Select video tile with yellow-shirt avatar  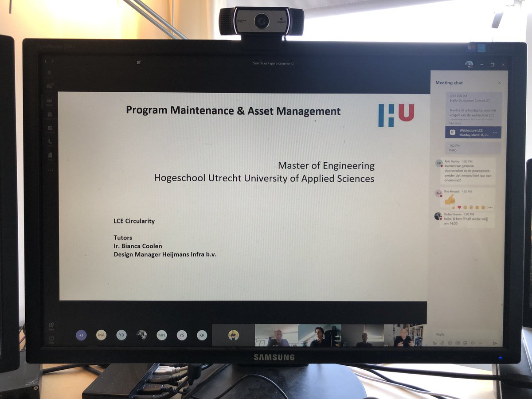234,335
